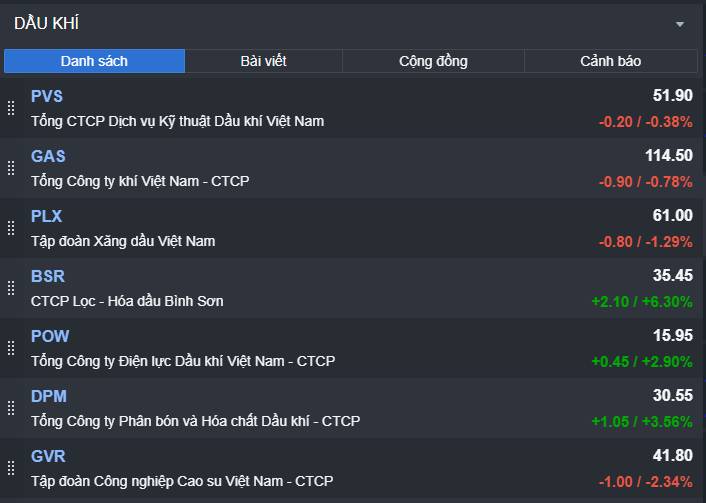Open the BSR ticker link
This screenshot has width=706, height=503.
tap(47, 276)
